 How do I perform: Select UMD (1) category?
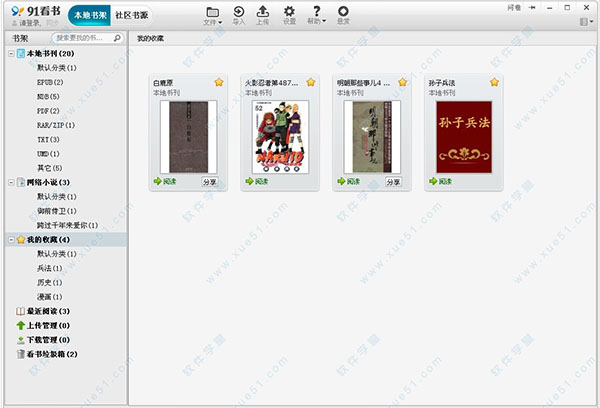pos(48,154)
